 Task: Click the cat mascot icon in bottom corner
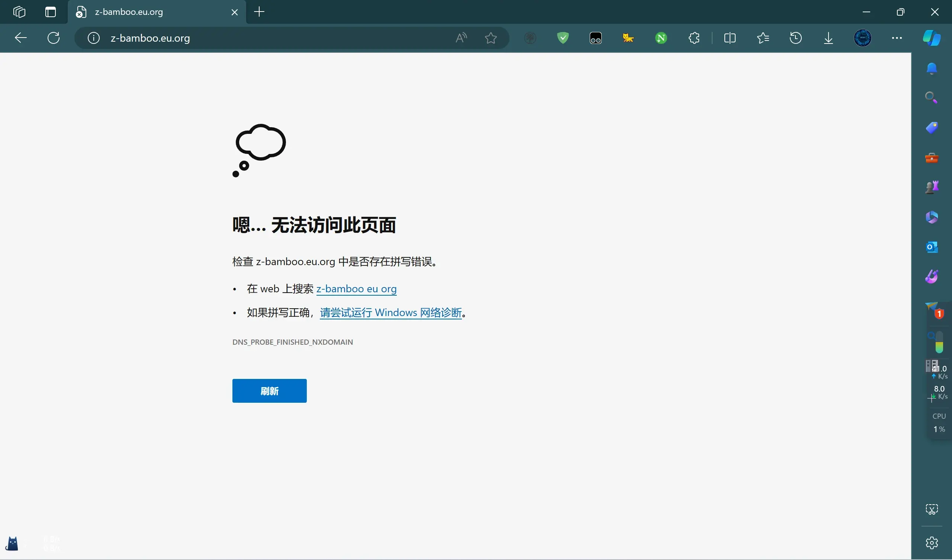tap(12, 543)
